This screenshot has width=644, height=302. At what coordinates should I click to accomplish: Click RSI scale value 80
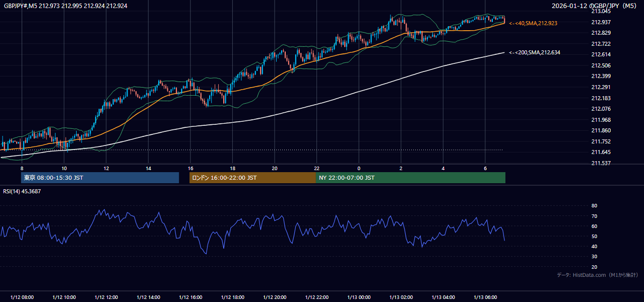point(594,206)
